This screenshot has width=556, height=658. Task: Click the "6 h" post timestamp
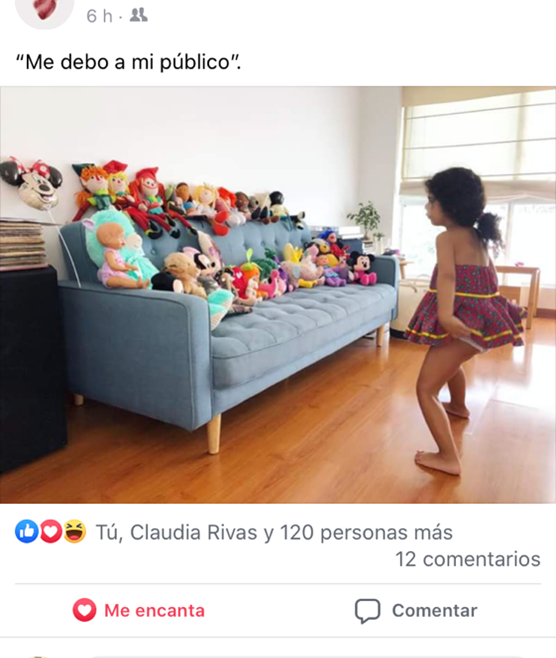tap(99, 16)
